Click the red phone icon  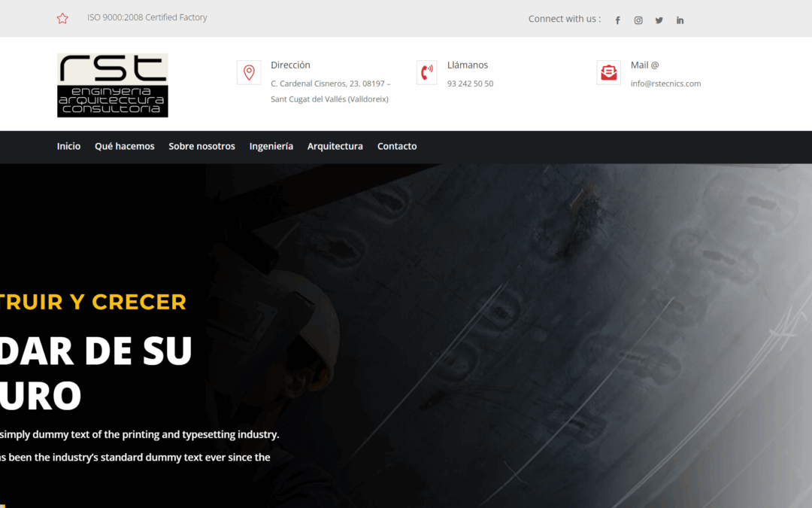pyautogui.click(x=427, y=72)
